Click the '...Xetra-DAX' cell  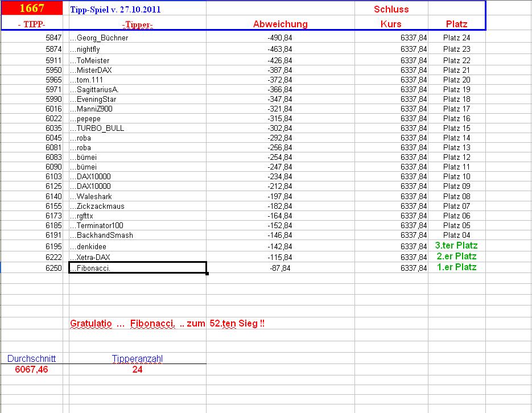coord(138,257)
